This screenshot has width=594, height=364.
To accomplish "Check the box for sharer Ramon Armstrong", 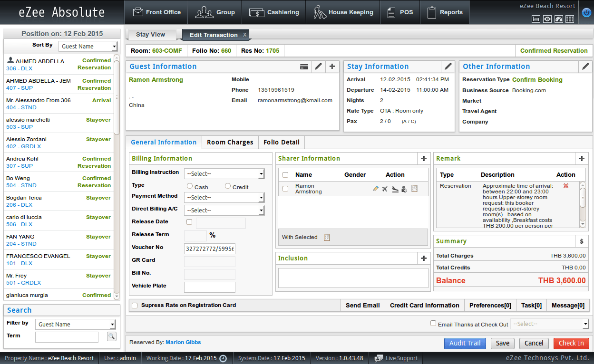I will coord(285,189).
